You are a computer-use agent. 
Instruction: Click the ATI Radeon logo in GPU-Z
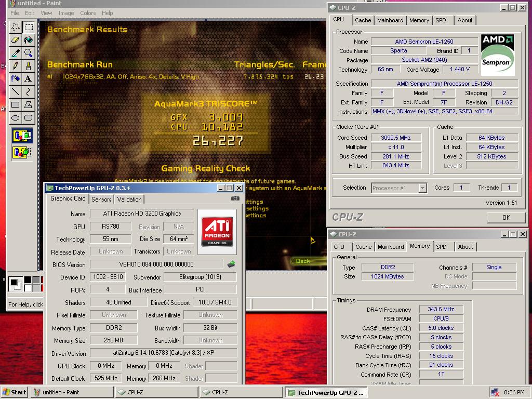(217, 232)
